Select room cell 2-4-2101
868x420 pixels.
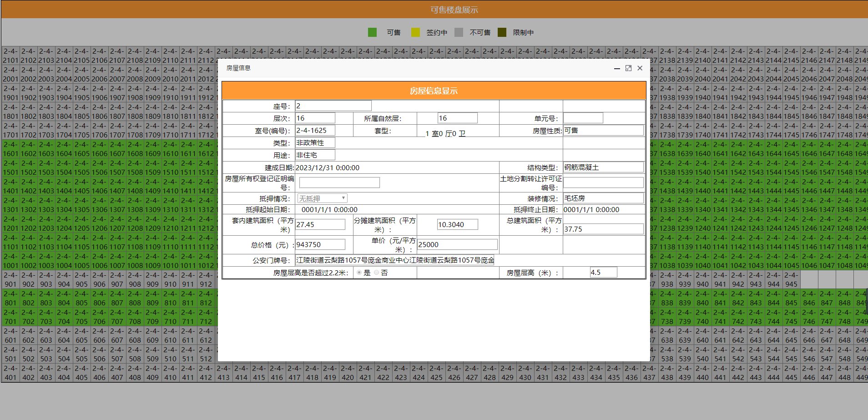point(10,56)
